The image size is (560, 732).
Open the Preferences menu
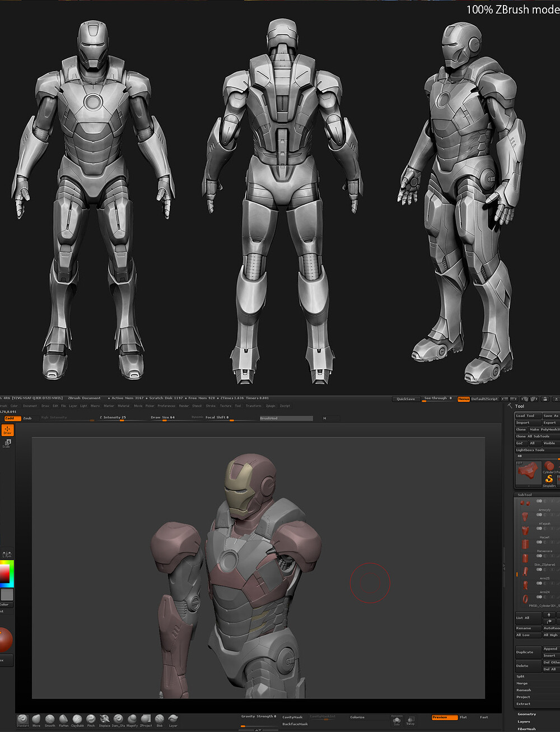[x=166, y=406]
